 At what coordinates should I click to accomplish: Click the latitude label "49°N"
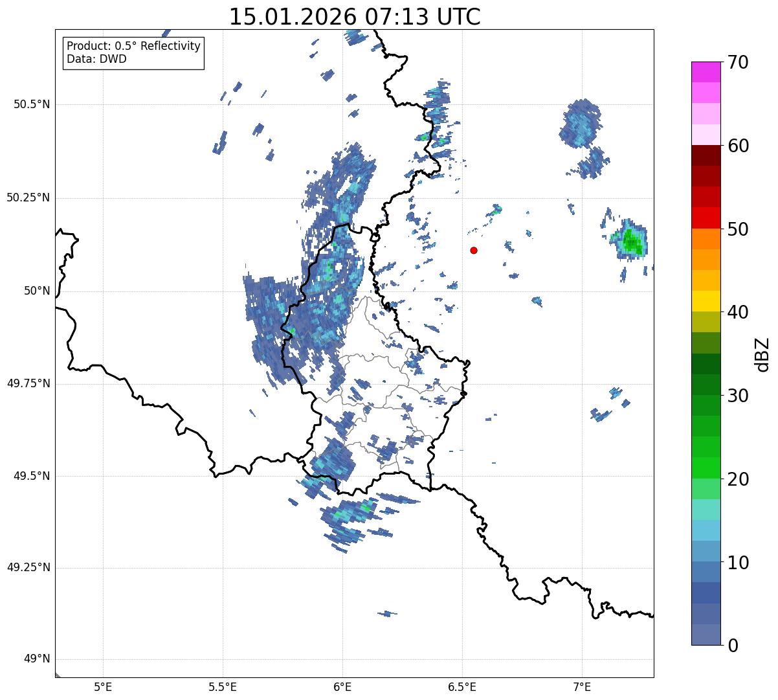click(x=37, y=659)
